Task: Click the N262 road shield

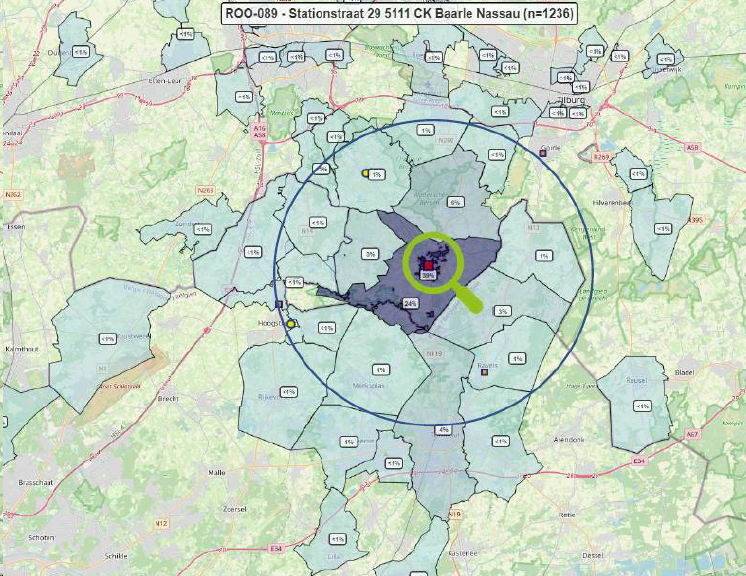Action: tap(13, 194)
